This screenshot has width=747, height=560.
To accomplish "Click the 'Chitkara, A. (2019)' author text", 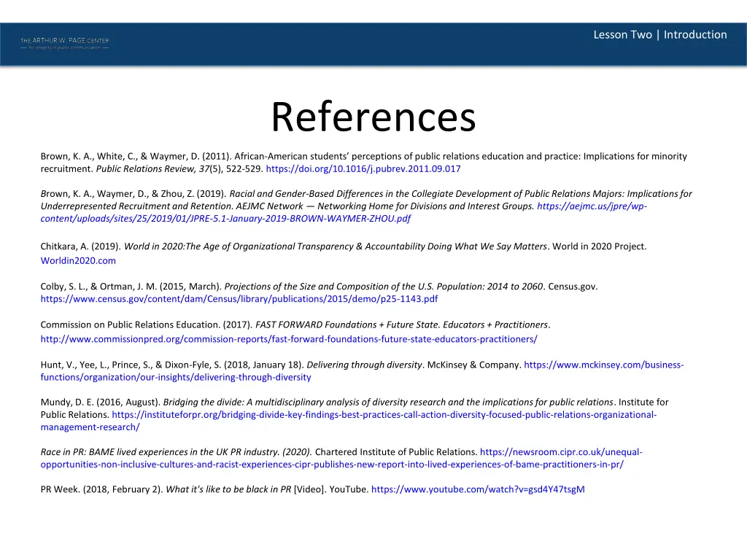I will (81, 246).
